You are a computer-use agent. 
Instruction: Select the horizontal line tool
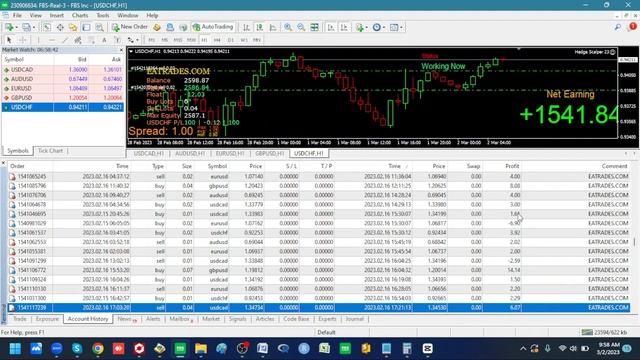point(51,40)
